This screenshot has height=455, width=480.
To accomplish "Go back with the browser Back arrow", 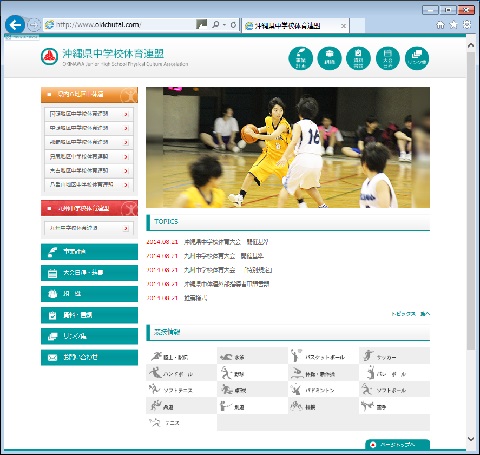I will click(15, 25).
